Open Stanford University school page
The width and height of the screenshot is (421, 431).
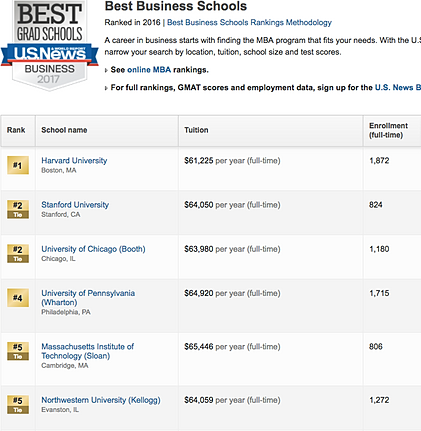tap(75, 204)
